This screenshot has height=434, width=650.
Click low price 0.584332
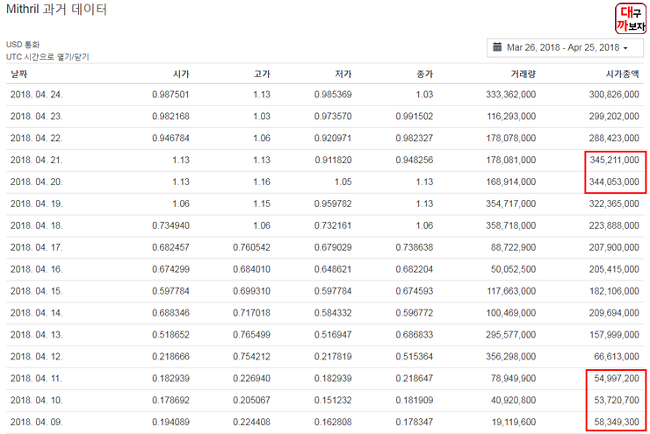click(333, 313)
